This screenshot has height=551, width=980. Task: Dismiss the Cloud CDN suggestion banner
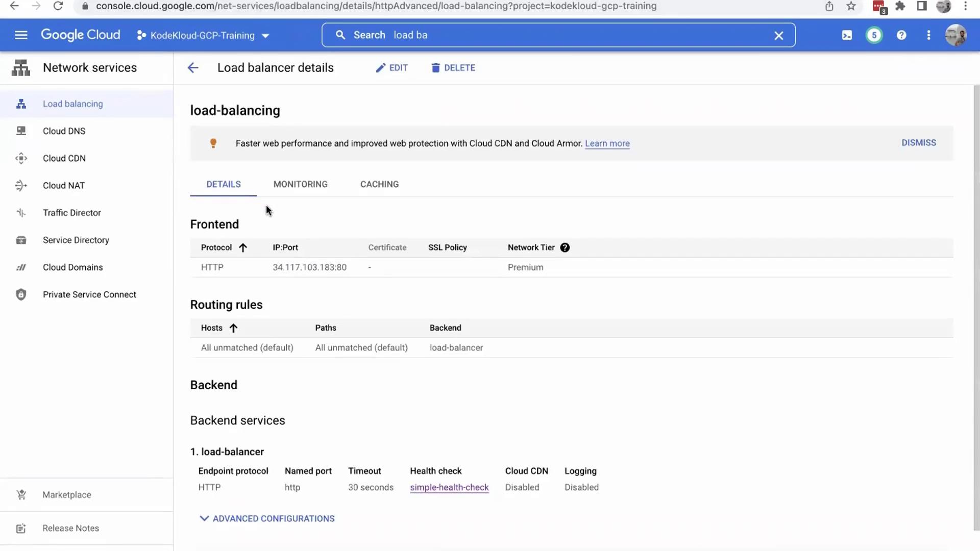tap(918, 143)
